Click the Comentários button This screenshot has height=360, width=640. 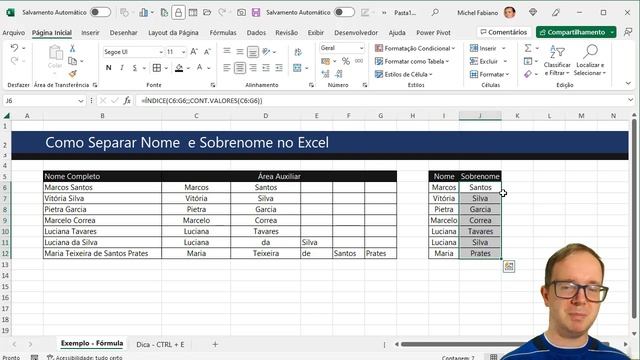pyautogui.click(x=503, y=32)
